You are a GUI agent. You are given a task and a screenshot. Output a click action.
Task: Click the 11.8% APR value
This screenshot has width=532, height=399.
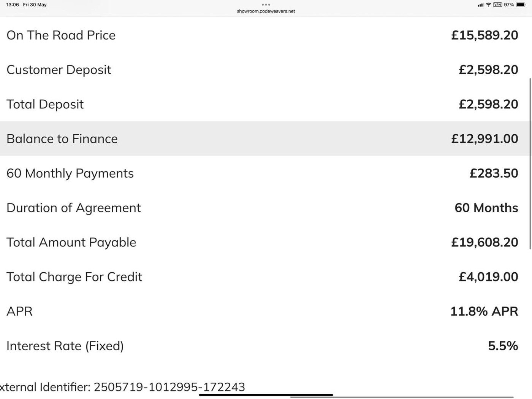484,311
